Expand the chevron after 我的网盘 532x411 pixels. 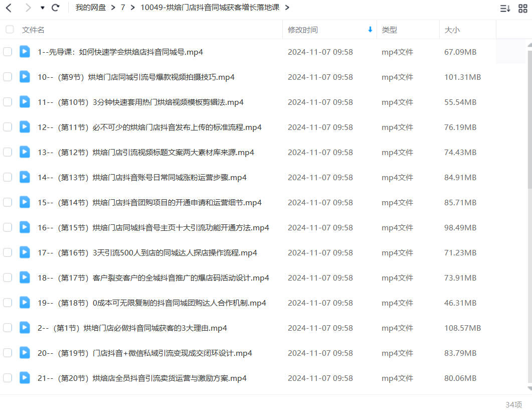113,8
